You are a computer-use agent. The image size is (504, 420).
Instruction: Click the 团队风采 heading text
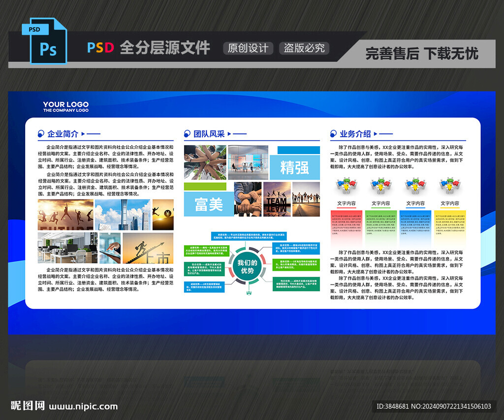209,134
